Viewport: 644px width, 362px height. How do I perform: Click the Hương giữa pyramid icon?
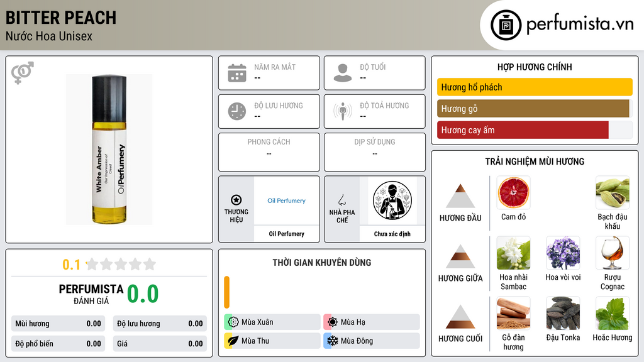pyautogui.click(x=460, y=256)
